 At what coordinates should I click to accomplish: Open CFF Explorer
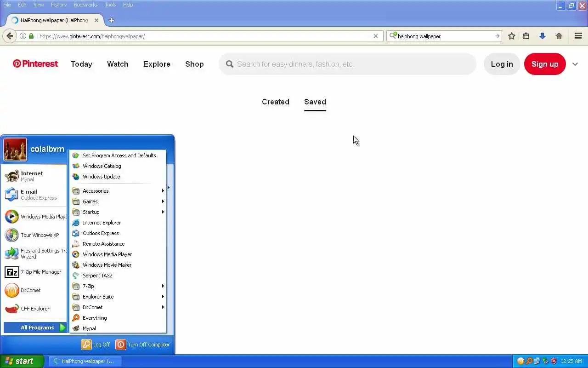tap(35, 309)
